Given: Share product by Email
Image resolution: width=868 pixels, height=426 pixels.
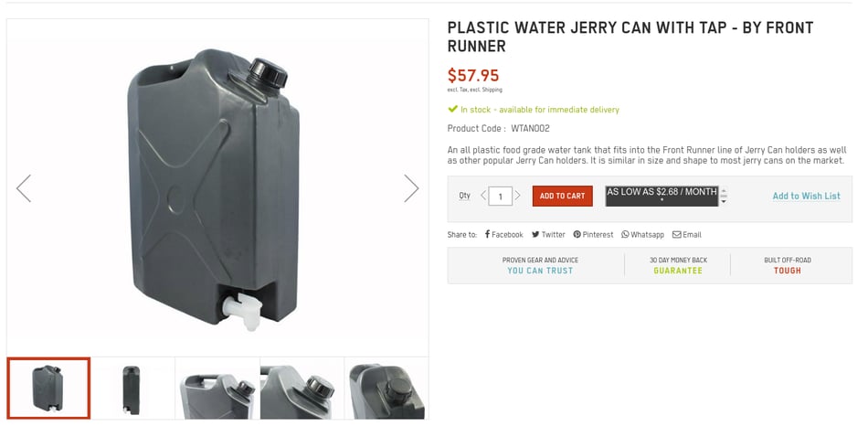Looking at the screenshot, I should click(x=686, y=235).
